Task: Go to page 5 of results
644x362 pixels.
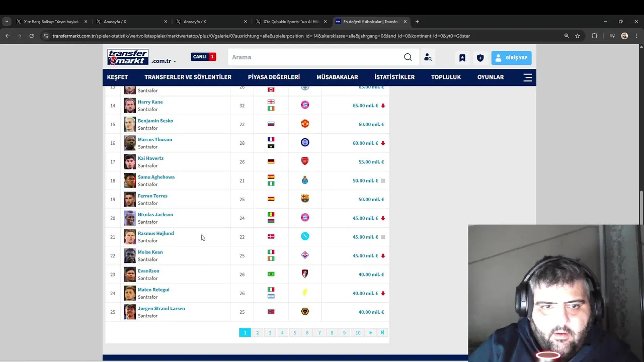Action: pyautogui.click(x=295, y=333)
